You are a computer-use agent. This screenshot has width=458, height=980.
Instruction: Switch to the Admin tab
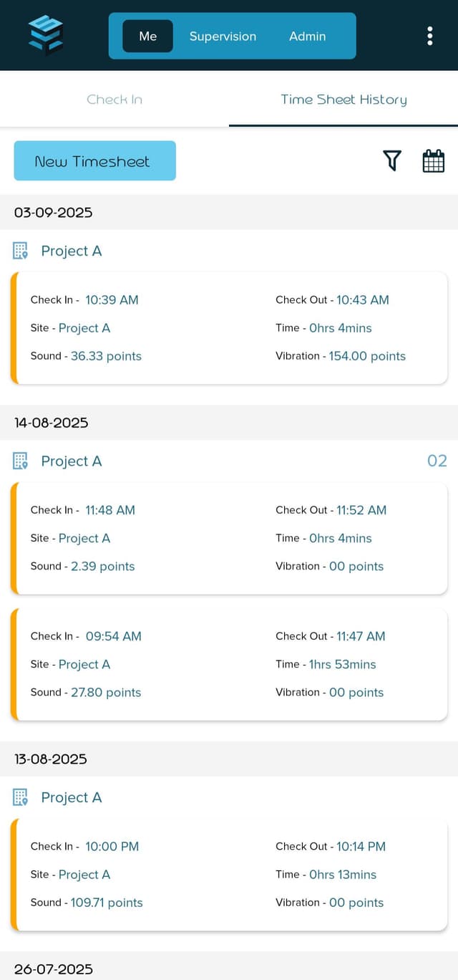tap(307, 36)
